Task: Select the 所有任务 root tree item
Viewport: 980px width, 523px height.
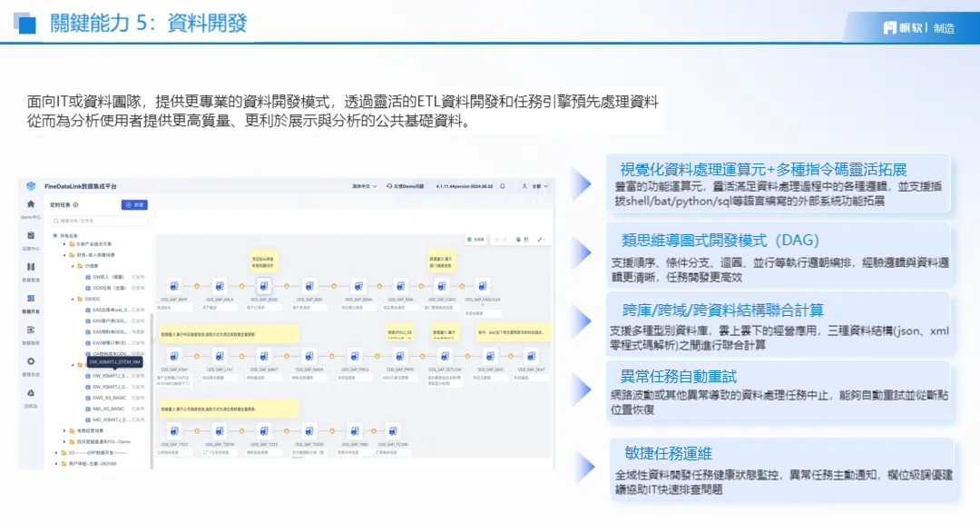Action: pyautogui.click(x=65, y=236)
